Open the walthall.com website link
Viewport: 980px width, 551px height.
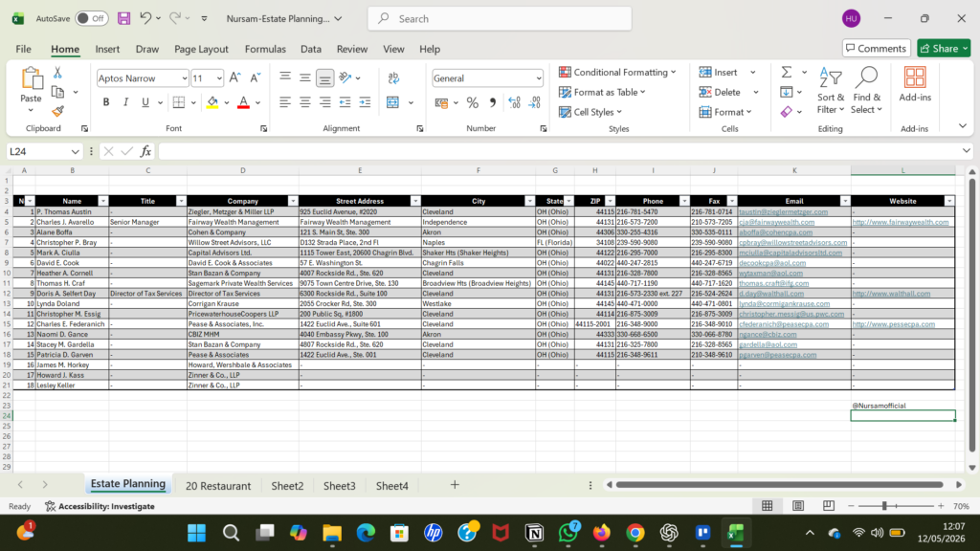point(891,294)
